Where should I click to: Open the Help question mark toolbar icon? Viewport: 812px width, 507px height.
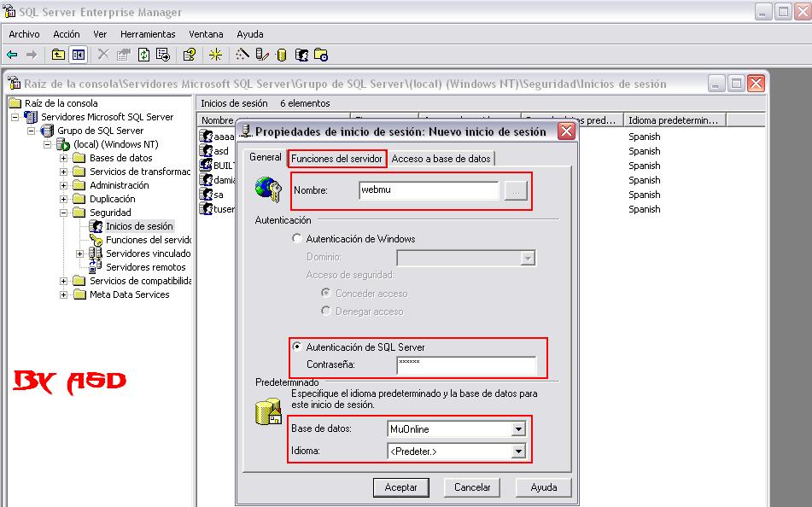pyautogui.click(x=190, y=55)
